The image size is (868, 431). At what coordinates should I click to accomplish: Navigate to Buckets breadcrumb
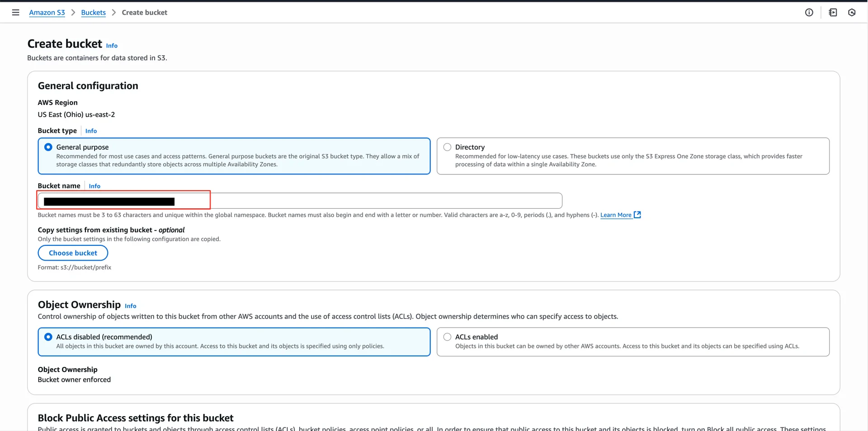(x=93, y=13)
